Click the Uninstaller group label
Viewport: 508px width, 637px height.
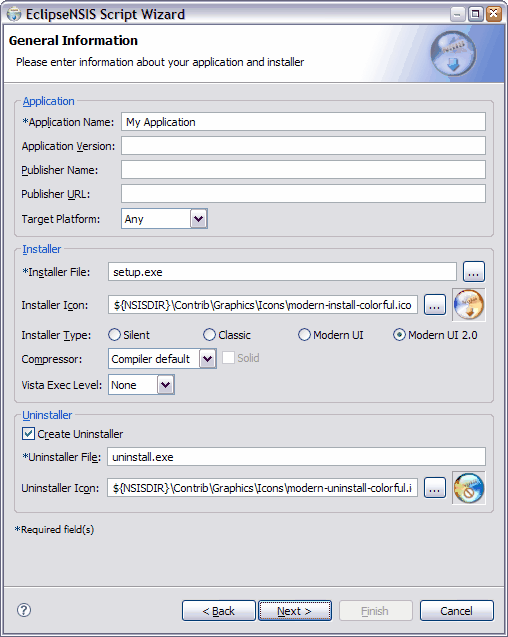pos(47,415)
